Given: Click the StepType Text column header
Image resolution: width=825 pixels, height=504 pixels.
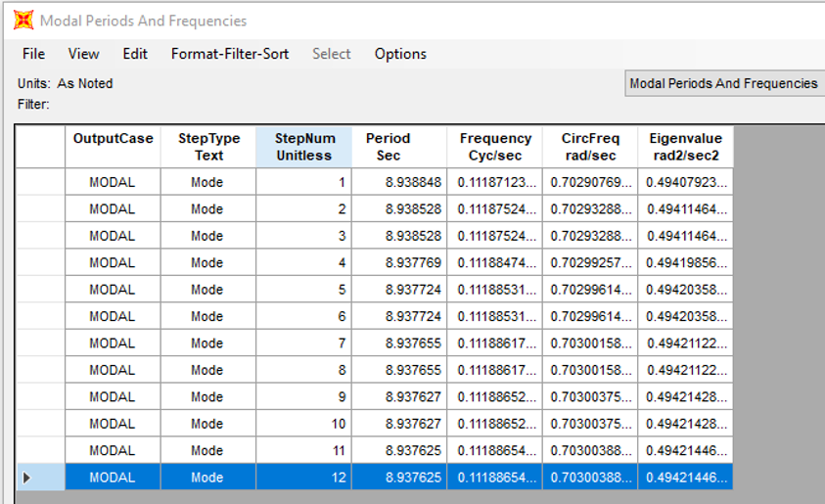Looking at the screenshot, I should point(208,147).
